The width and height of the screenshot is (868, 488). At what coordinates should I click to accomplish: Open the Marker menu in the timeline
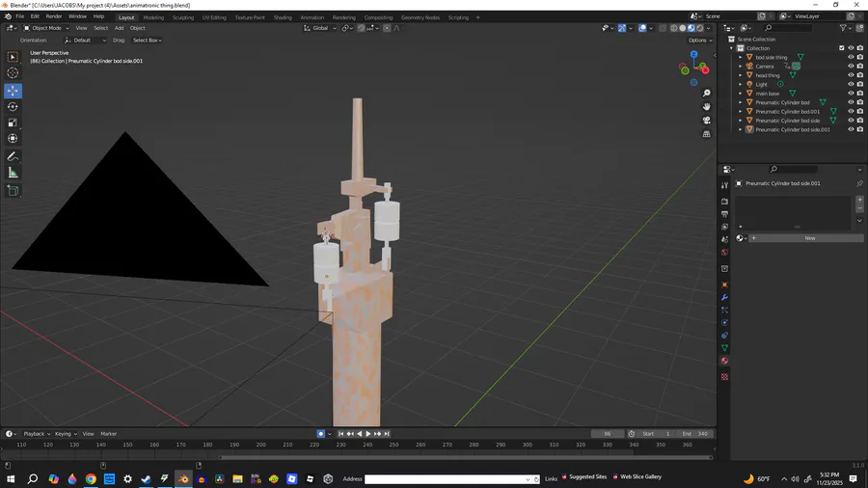pyautogui.click(x=108, y=434)
